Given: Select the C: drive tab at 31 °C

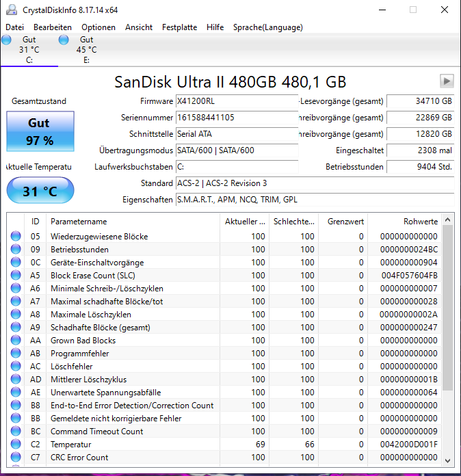Looking at the screenshot, I should tap(29, 50).
